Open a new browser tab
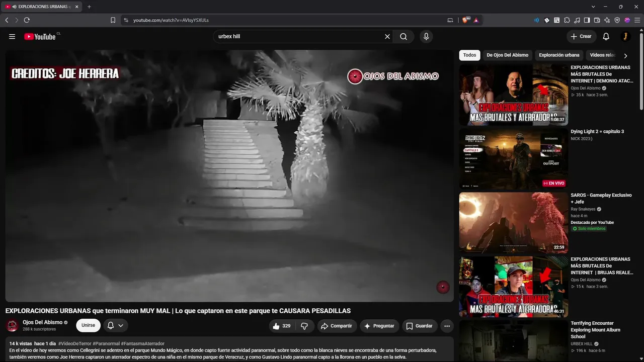 tap(89, 7)
